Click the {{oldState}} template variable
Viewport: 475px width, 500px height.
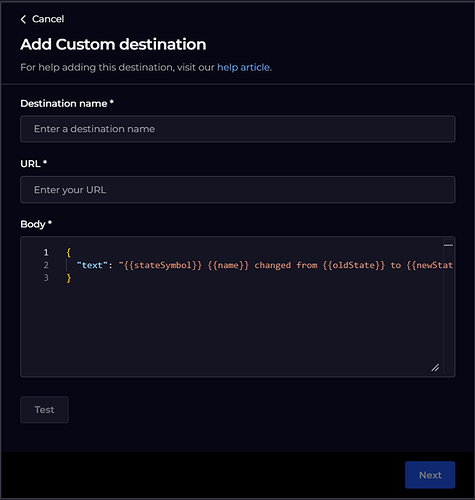tap(354, 265)
